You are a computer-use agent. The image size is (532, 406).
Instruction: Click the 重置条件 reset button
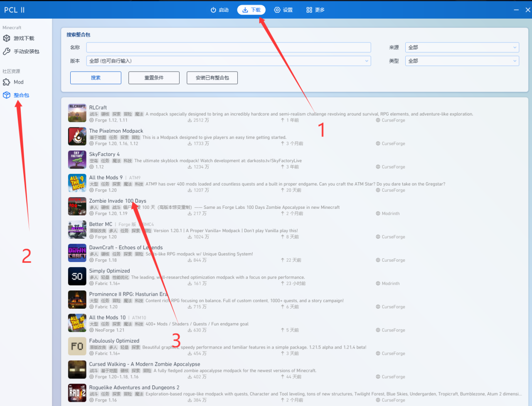coord(154,78)
